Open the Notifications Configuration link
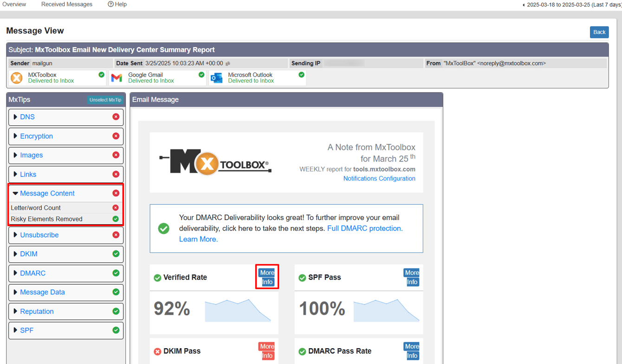The height and width of the screenshot is (364, 622). [379, 178]
